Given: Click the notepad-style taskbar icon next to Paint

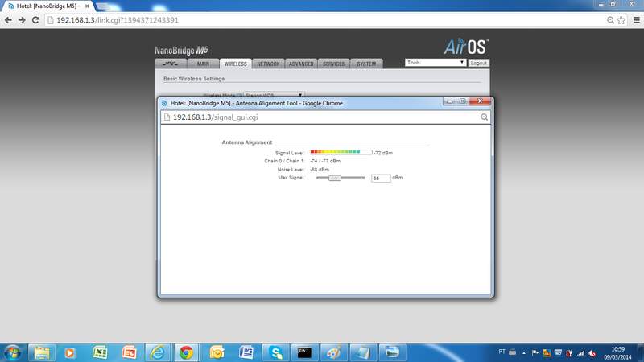Looking at the screenshot, I should [x=363, y=352].
